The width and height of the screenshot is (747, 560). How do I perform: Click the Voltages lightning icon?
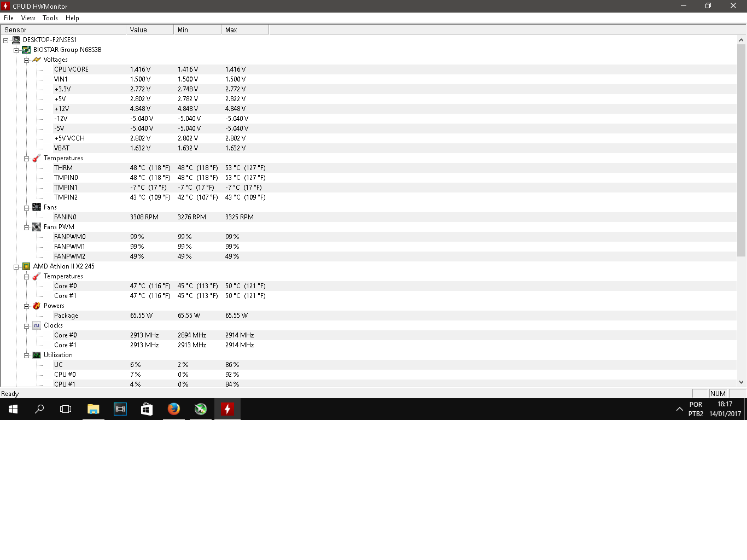(37, 60)
